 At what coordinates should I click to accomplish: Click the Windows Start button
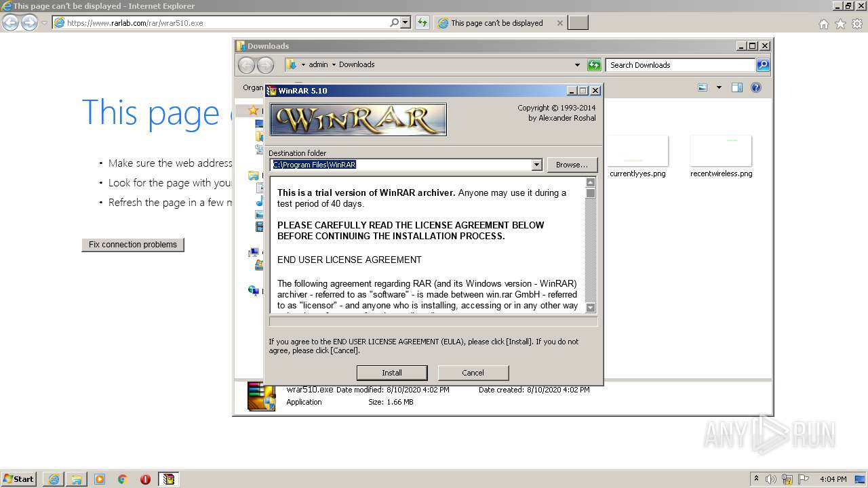point(19,479)
